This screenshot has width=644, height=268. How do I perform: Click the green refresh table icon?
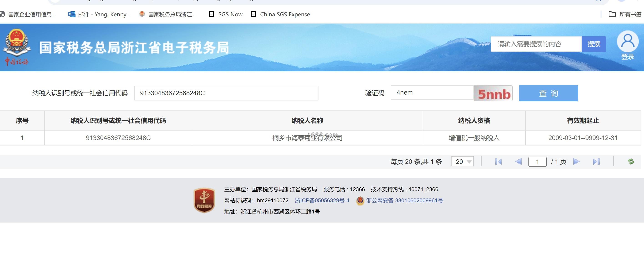631,162
